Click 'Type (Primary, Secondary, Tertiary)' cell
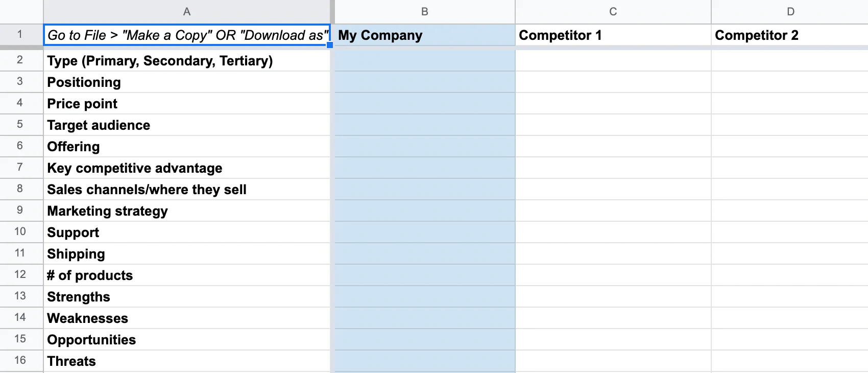Viewport: 868px width, 373px height. pyautogui.click(x=187, y=61)
